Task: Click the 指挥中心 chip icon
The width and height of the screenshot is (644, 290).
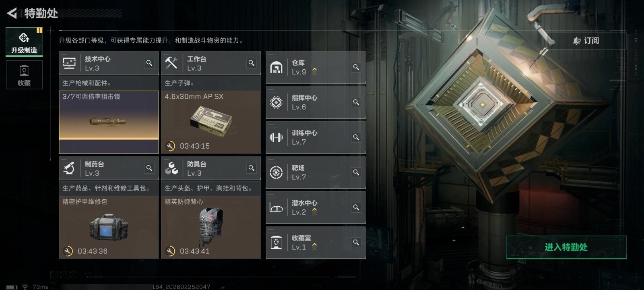Action: click(276, 102)
